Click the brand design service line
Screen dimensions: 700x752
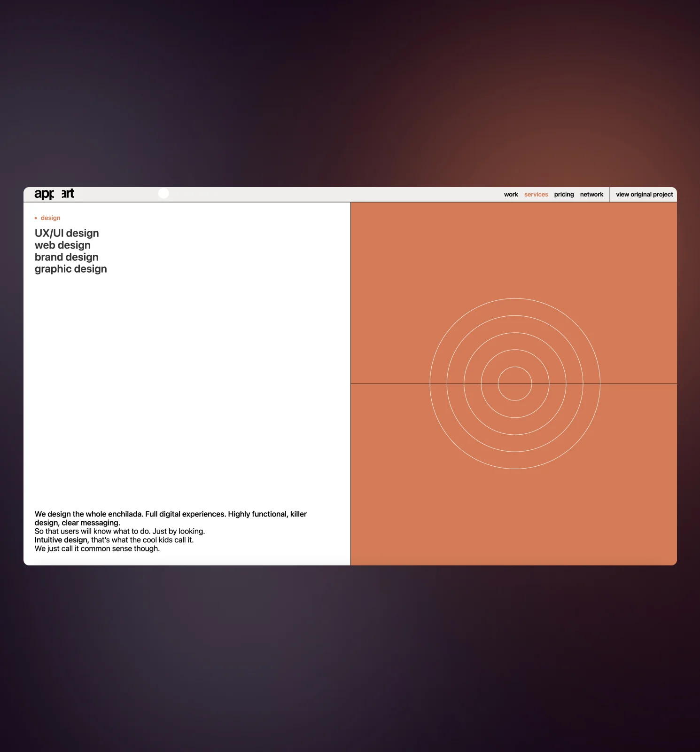66,257
